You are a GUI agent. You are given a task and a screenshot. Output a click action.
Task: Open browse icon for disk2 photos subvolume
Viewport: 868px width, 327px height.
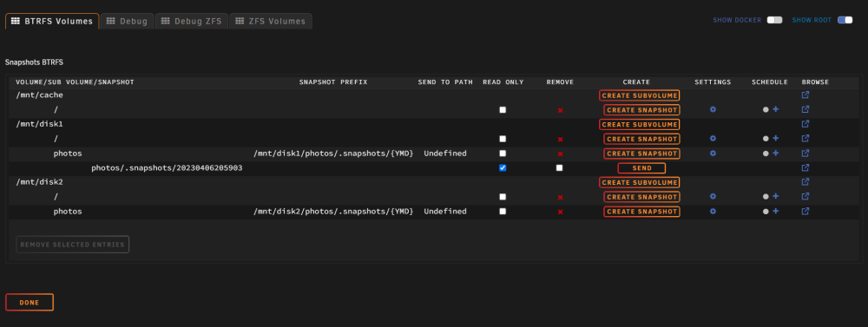click(x=806, y=212)
